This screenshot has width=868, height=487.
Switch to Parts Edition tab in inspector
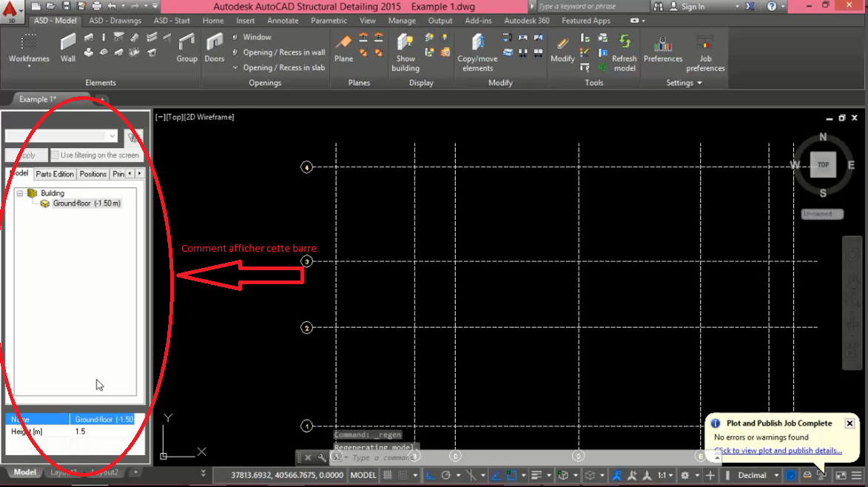tap(54, 174)
